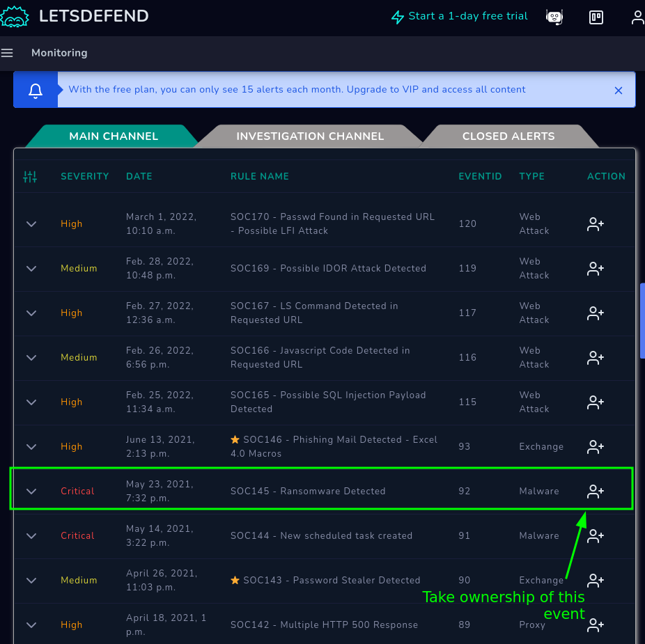Image resolution: width=645 pixels, height=644 pixels.
Task: Expand the SOC144 scheduled task row
Action: (31, 536)
